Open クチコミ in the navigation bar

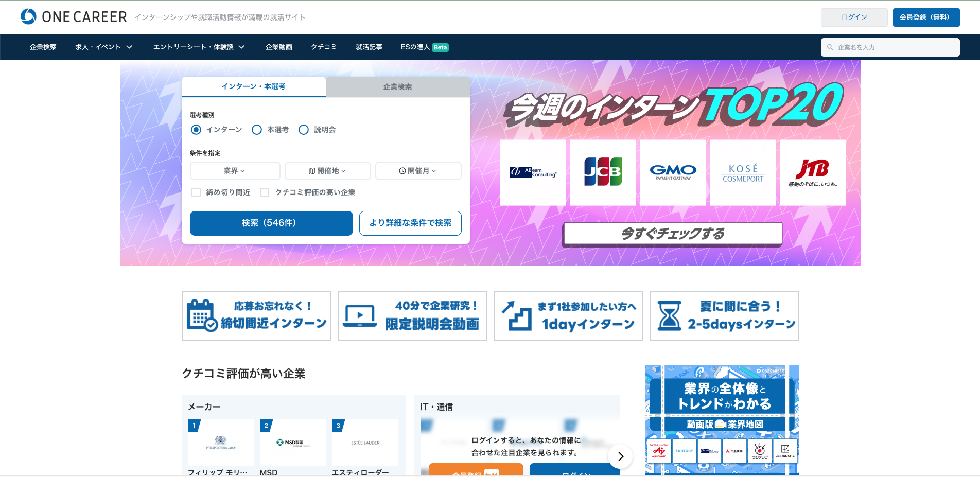[x=324, y=47]
